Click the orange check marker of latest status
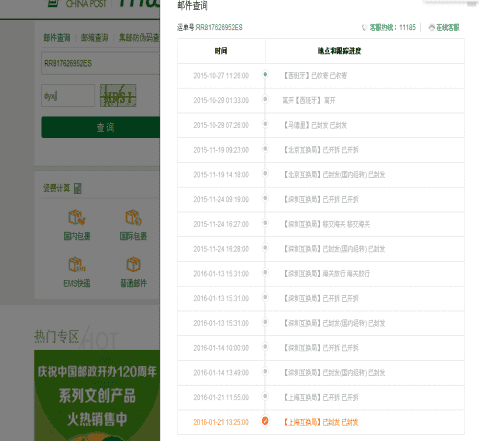The width and height of the screenshot is (479, 441). pos(265,421)
